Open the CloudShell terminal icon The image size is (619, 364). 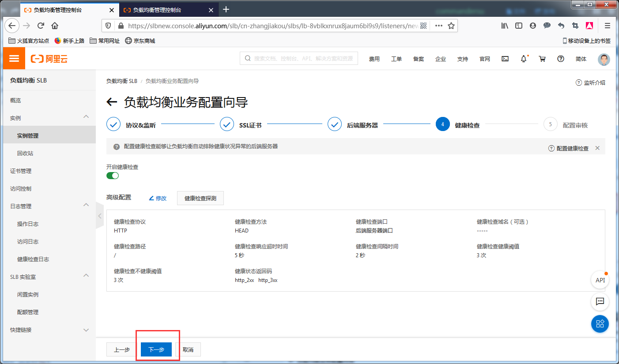(505, 58)
